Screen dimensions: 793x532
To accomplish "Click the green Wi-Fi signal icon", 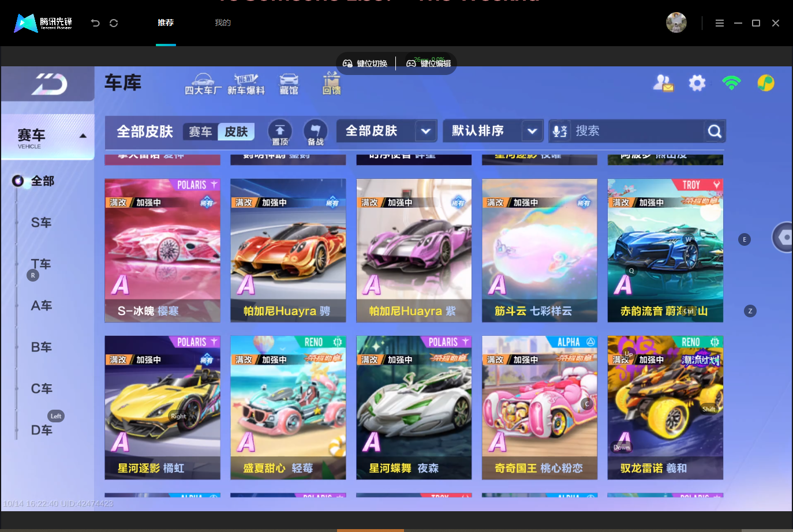I will tap(731, 83).
